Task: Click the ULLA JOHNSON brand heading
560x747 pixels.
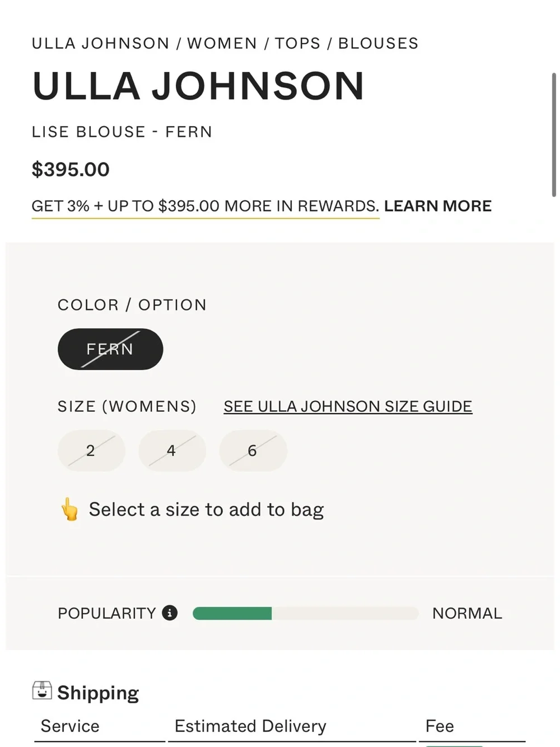Action: pyautogui.click(x=198, y=86)
